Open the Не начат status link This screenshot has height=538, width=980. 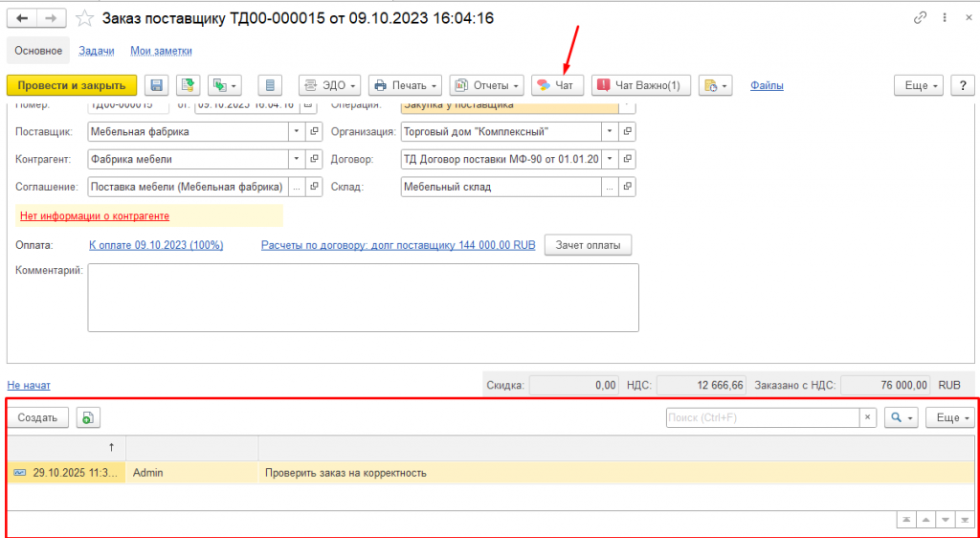[29, 386]
